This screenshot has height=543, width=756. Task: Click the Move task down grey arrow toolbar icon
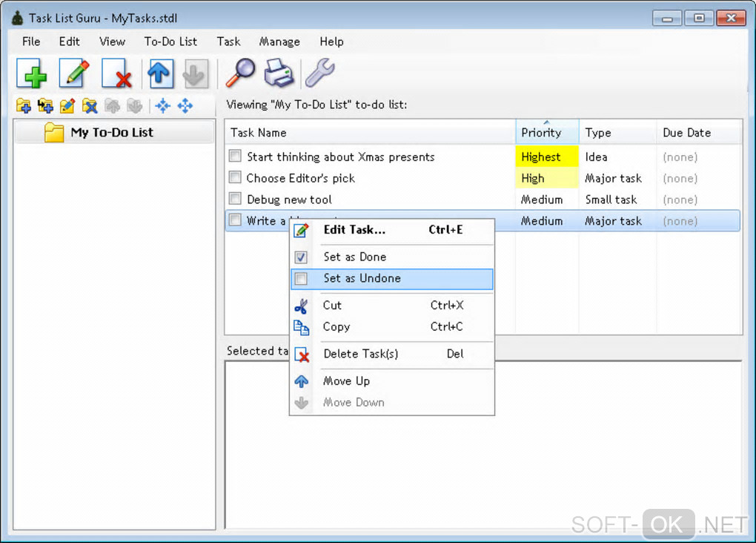(195, 73)
